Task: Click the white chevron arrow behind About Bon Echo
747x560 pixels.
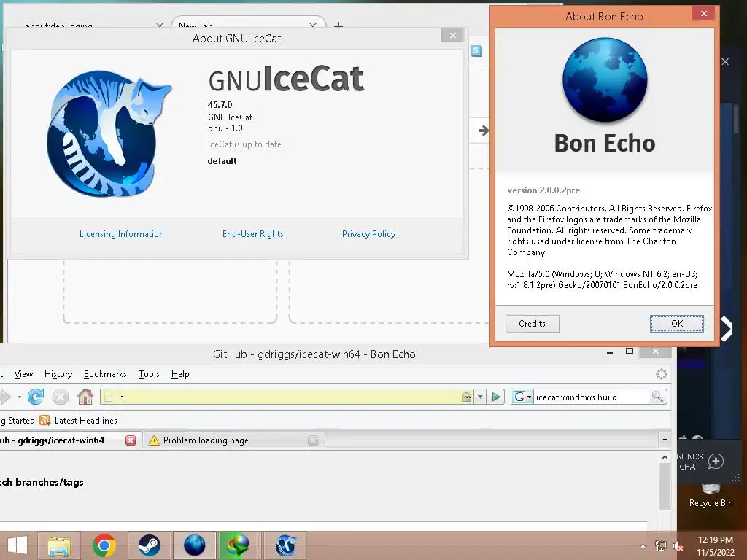Action: [726, 329]
